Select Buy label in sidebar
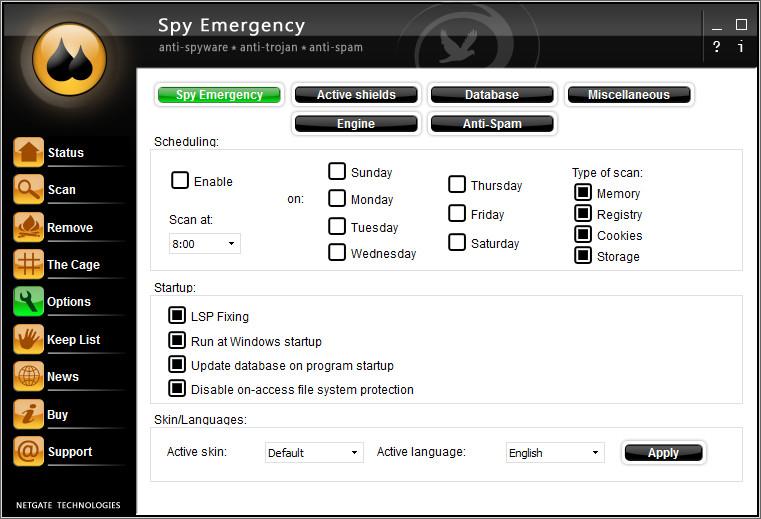761x519 pixels. click(x=57, y=415)
